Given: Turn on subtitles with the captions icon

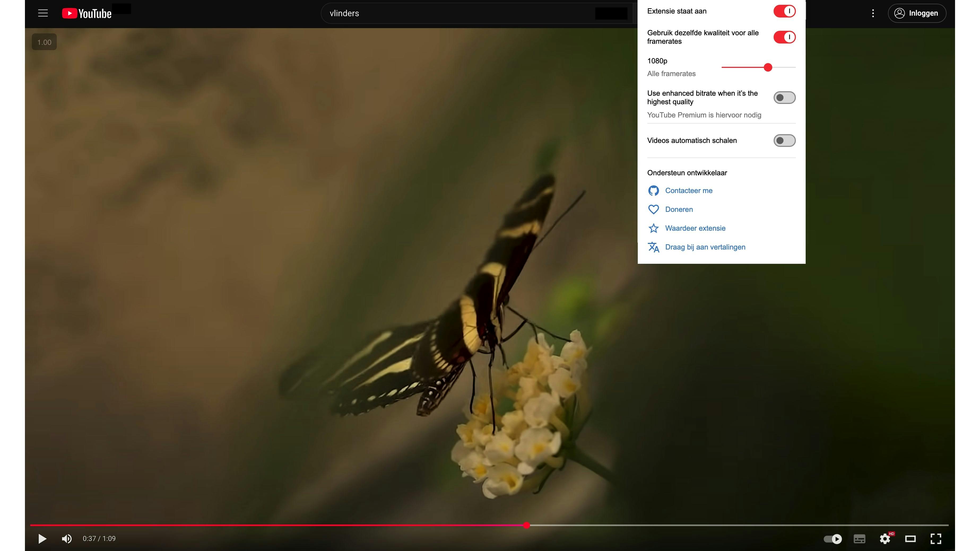Looking at the screenshot, I should pos(859,539).
